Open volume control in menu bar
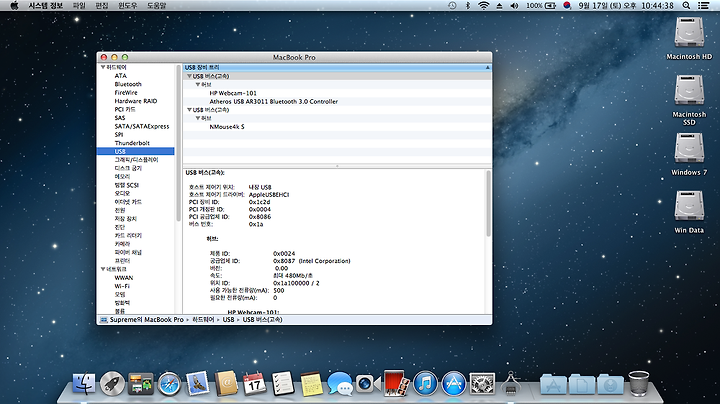This screenshot has width=720, height=404. pyautogui.click(x=514, y=6)
